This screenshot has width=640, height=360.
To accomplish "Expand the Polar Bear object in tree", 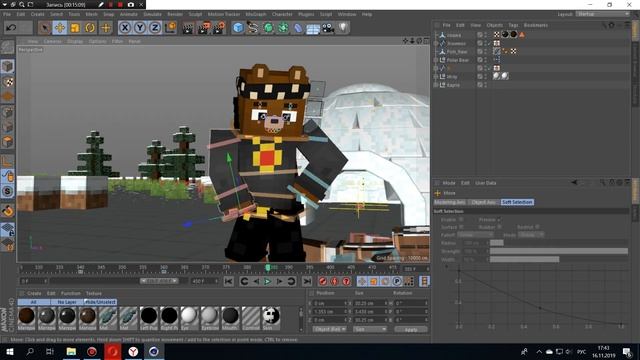I will point(436,60).
